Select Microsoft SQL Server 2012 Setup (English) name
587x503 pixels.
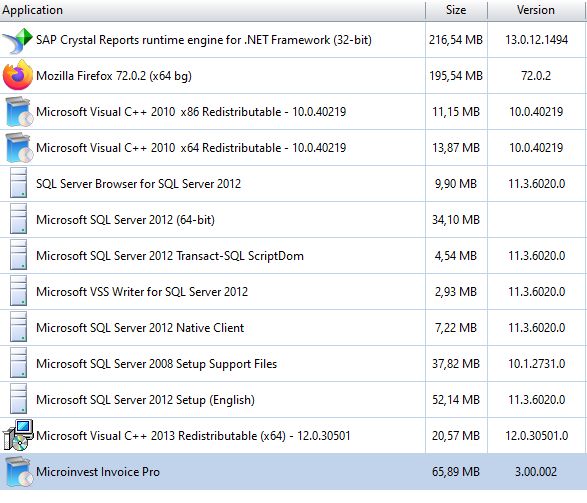click(145, 400)
